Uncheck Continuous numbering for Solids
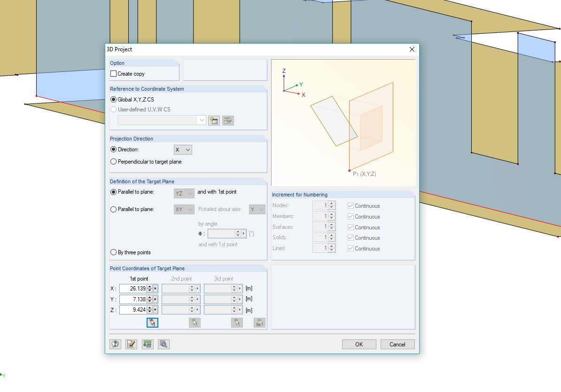 (x=352, y=237)
